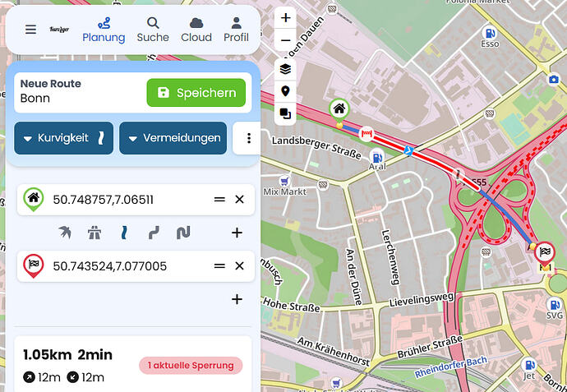Click the SVG fuel station icon
Viewport: 567px width, 392px height.
pos(555,304)
